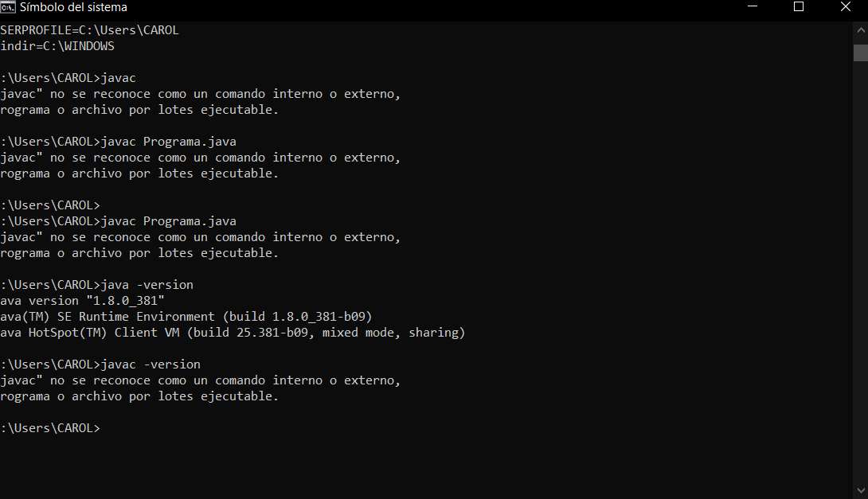Click the indir=C:\WINDOWS line
The width and height of the screenshot is (868, 499).
[x=57, y=46]
